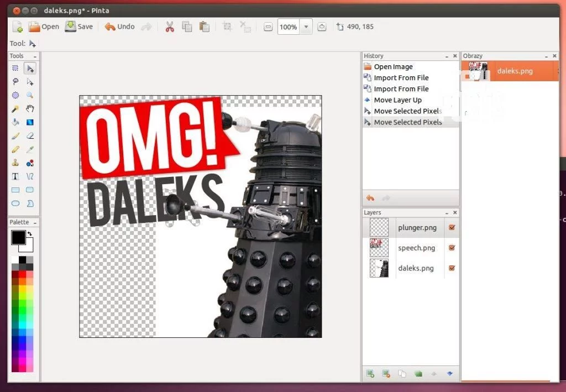Add a new layer in Layers panel
566x392 pixels.
[x=370, y=374]
